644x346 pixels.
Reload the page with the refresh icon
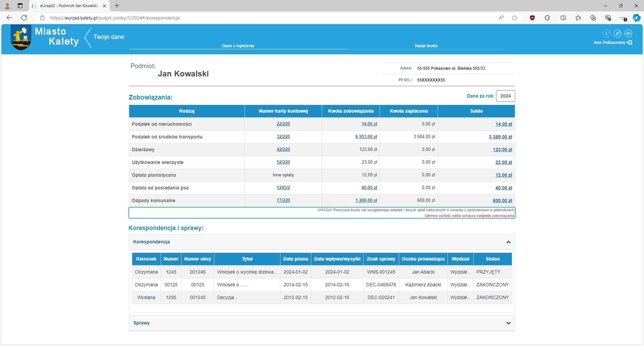pos(24,18)
